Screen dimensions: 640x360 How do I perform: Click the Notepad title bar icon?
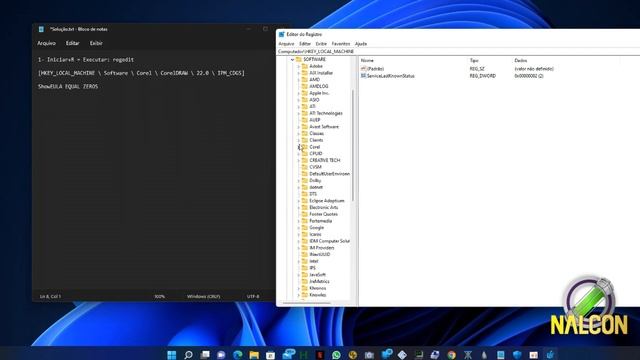point(41,29)
